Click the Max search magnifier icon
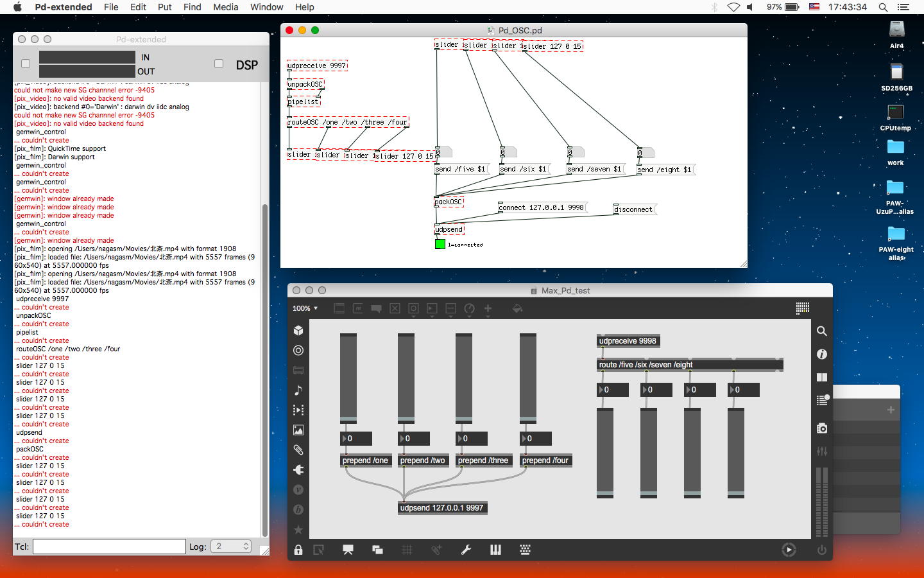Image resolution: width=924 pixels, height=578 pixels. click(821, 331)
